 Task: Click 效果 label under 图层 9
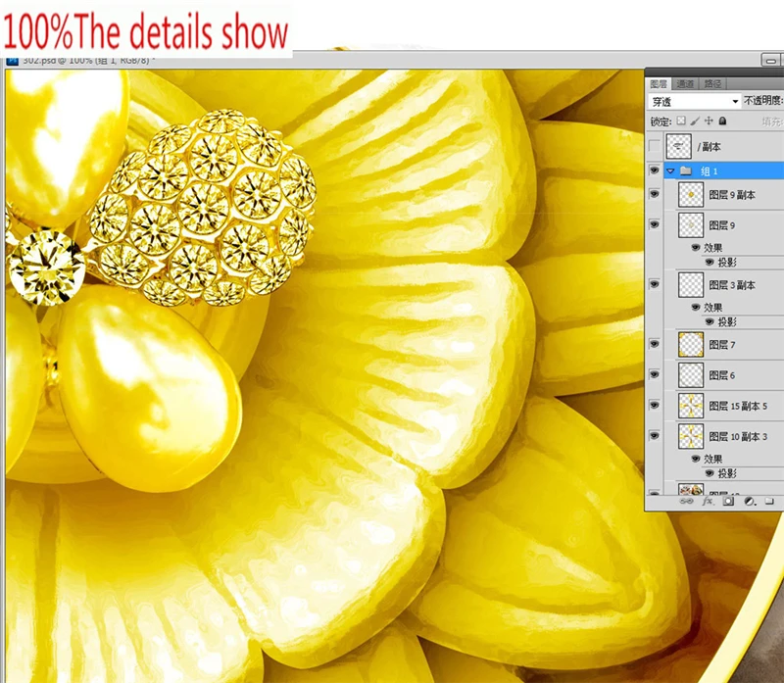click(x=713, y=248)
